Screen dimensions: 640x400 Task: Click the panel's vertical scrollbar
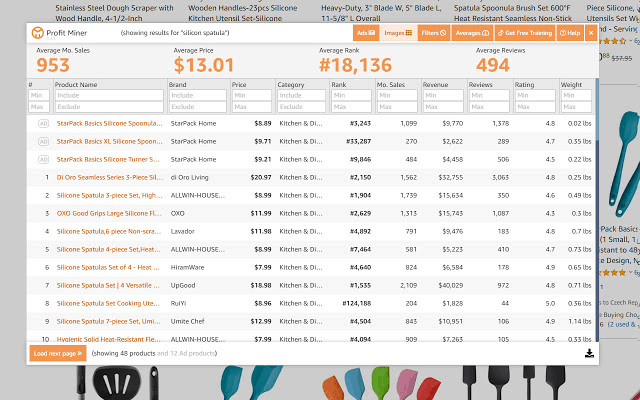click(597, 210)
